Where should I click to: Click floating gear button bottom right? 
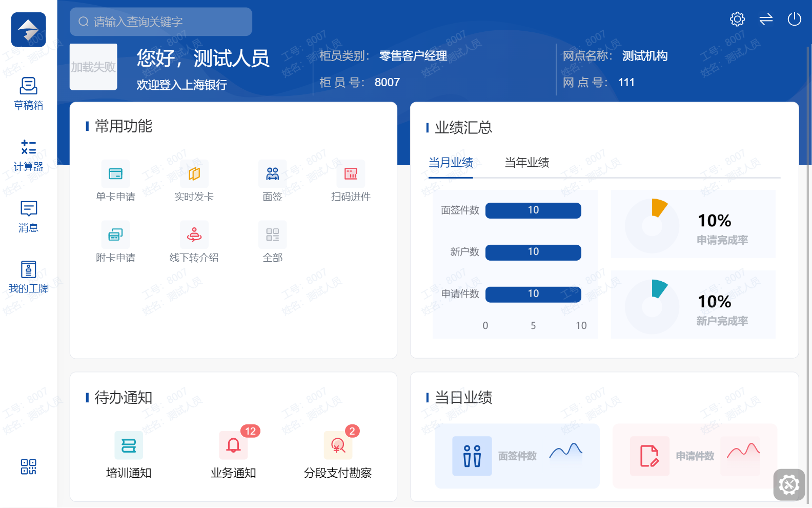789,484
